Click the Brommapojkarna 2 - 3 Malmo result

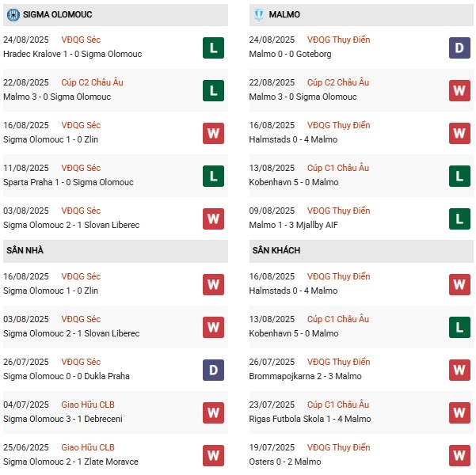[x=310, y=376]
